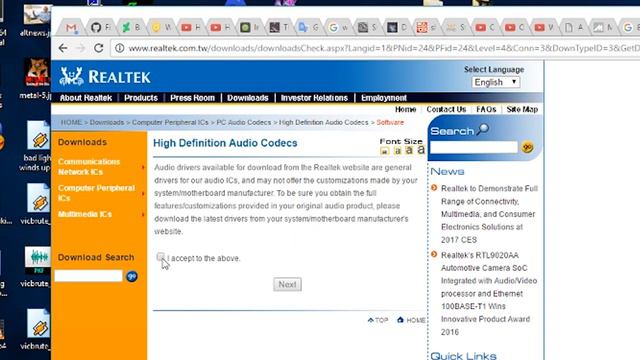Open the vicbrute audio waveform desktop file

point(36,267)
